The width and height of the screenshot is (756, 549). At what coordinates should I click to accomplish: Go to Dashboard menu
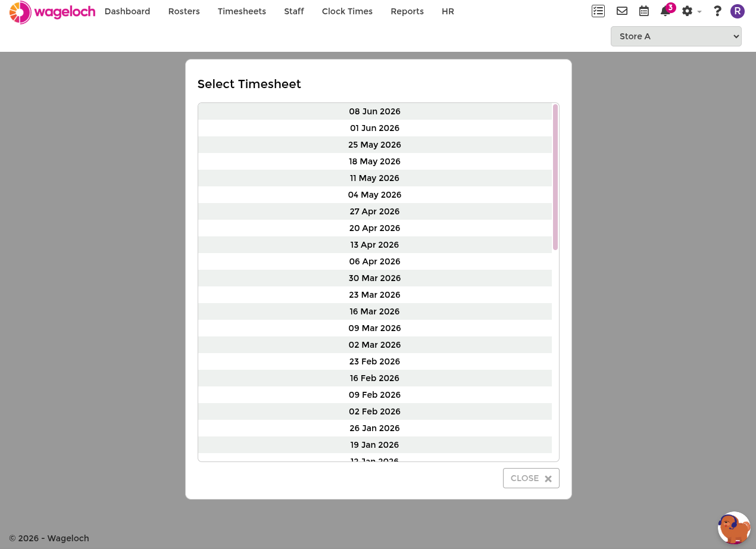point(127,11)
